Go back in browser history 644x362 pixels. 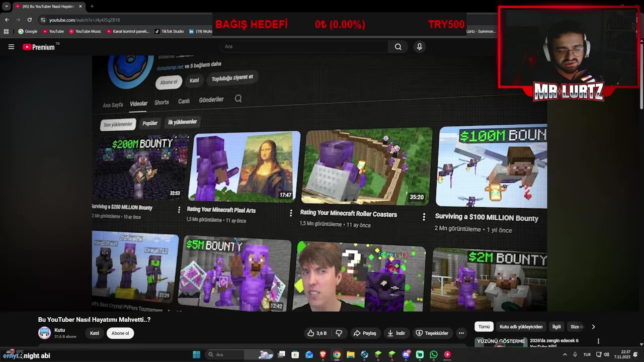[7, 20]
